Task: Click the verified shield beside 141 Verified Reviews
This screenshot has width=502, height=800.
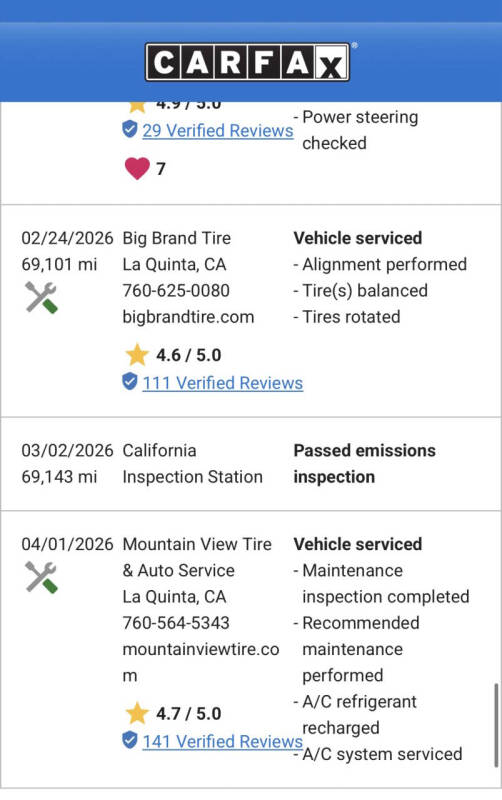Action: tap(130, 740)
